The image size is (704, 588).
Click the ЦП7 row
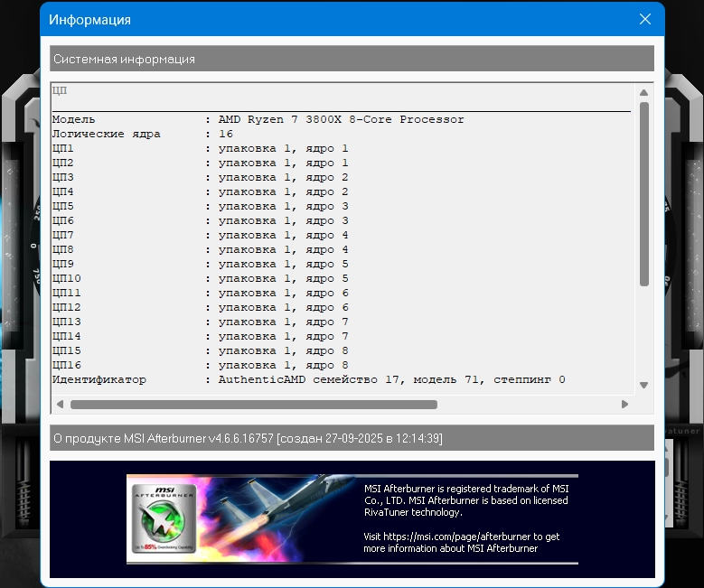click(201, 235)
